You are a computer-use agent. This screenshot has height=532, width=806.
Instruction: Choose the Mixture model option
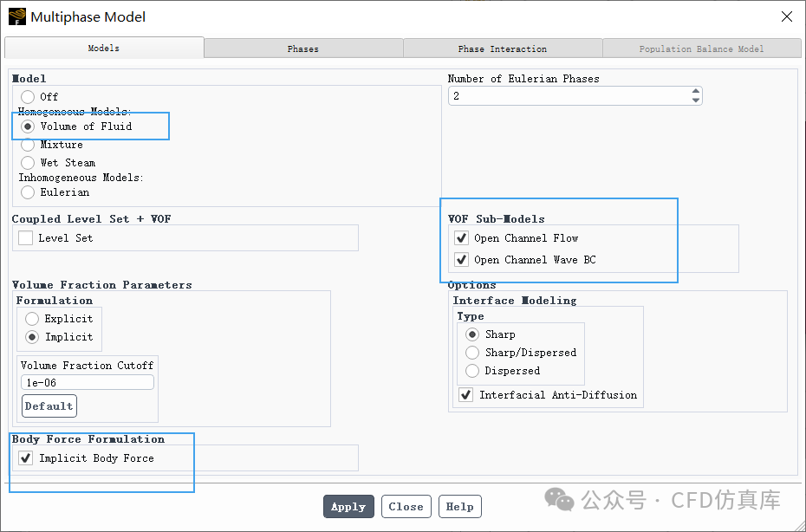pyautogui.click(x=28, y=145)
